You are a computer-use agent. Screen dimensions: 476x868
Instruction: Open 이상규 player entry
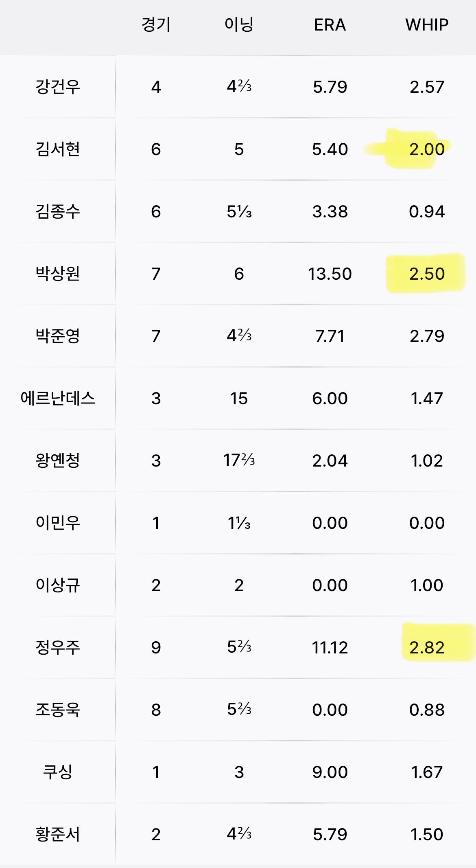(x=58, y=585)
